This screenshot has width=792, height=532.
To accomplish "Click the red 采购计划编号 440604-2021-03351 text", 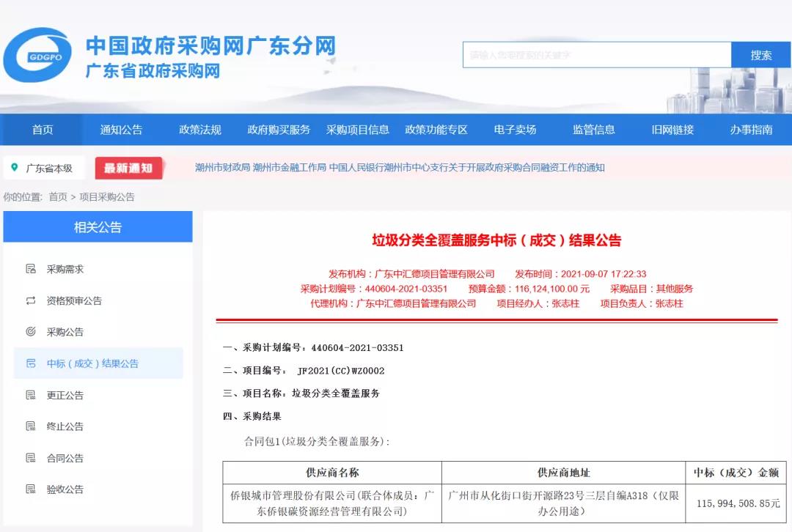I will coord(374,289).
